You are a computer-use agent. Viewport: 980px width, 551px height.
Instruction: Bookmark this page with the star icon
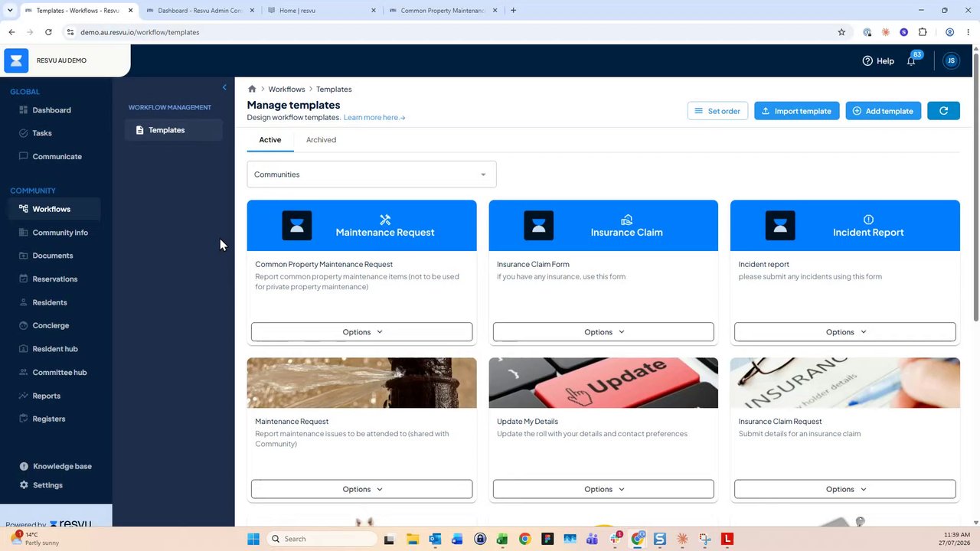click(x=841, y=32)
